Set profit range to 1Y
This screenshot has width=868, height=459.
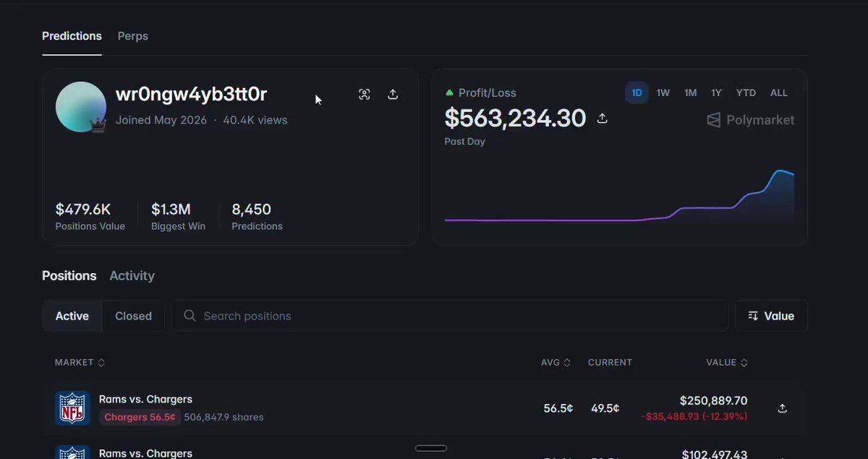click(x=716, y=93)
